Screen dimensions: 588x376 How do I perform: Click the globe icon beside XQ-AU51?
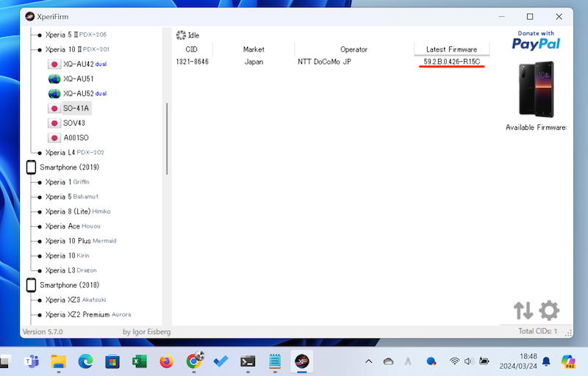click(54, 79)
